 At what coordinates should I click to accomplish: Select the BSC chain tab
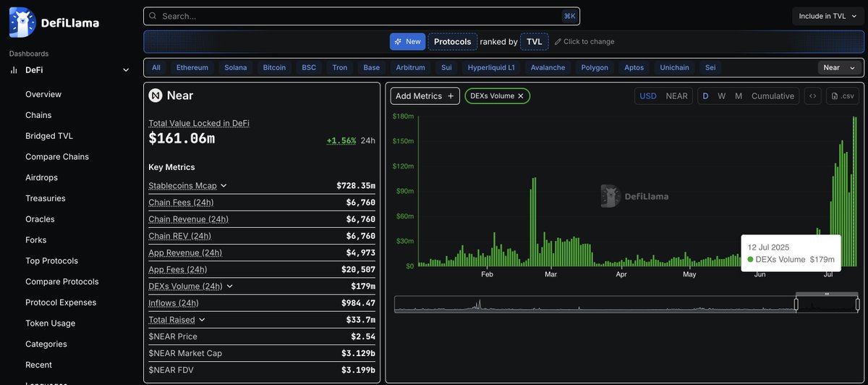point(309,67)
